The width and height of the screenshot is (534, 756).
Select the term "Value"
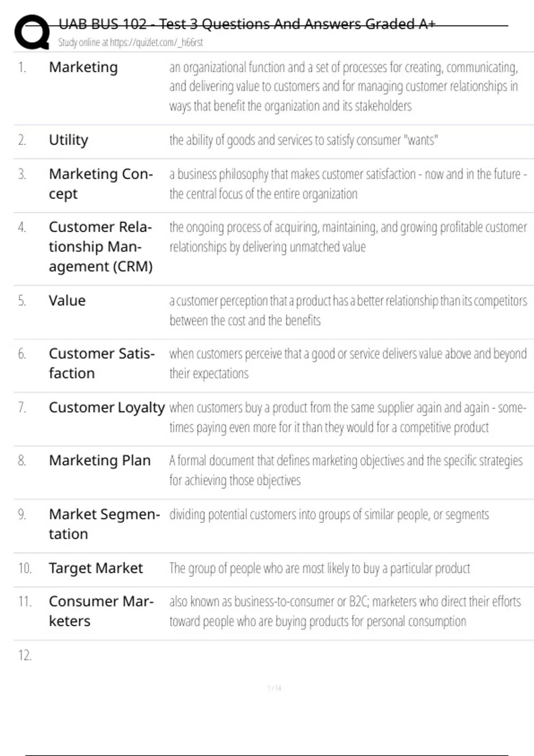point(67,301)
